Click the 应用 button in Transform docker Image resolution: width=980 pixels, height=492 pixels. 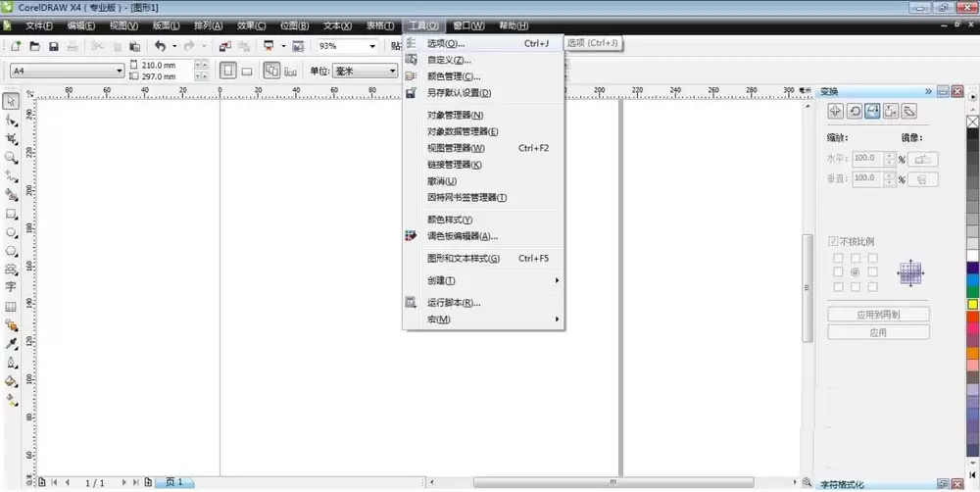click(x=878, y=332)
